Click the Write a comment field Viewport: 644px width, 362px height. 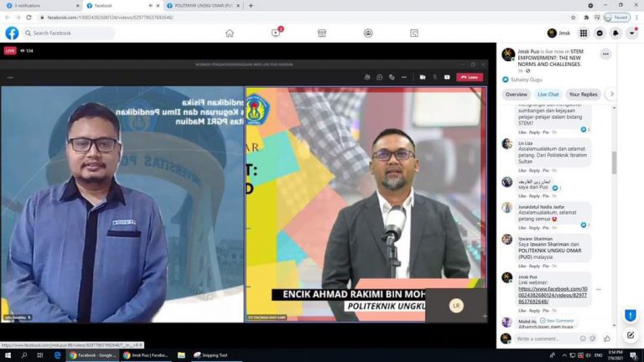pos(553,339)
